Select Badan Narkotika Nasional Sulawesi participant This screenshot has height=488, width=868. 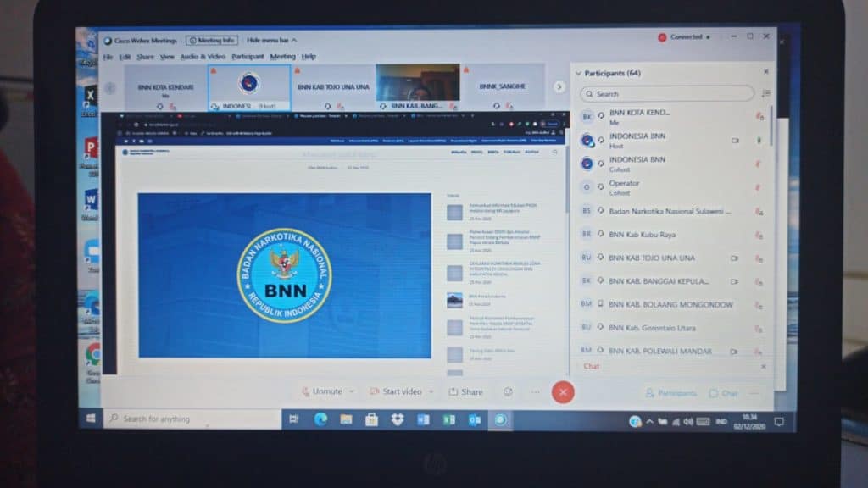click(672, 211)
